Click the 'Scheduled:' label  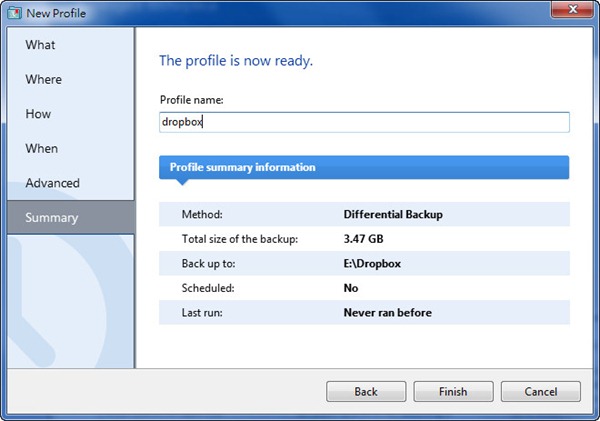(208, 288)
